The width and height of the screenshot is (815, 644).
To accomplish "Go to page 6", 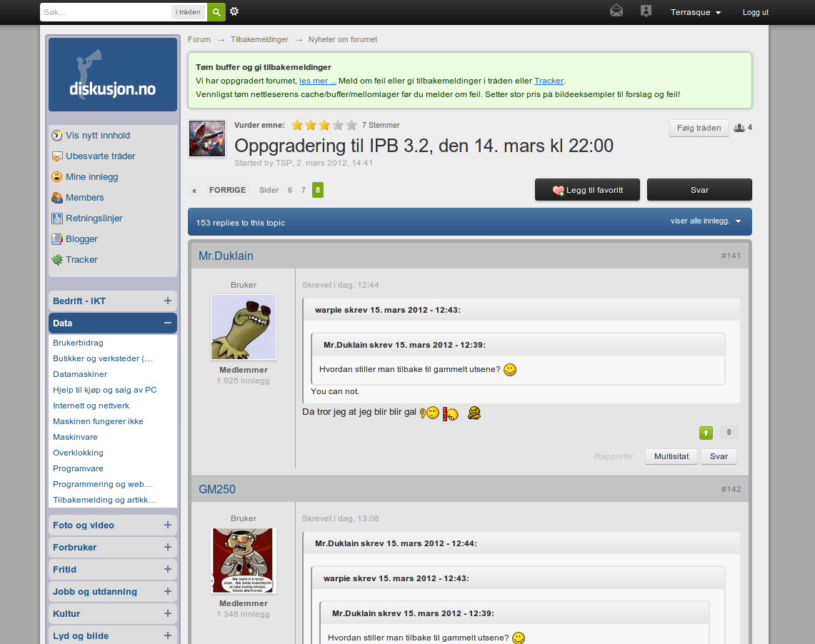I will [290, 190].
